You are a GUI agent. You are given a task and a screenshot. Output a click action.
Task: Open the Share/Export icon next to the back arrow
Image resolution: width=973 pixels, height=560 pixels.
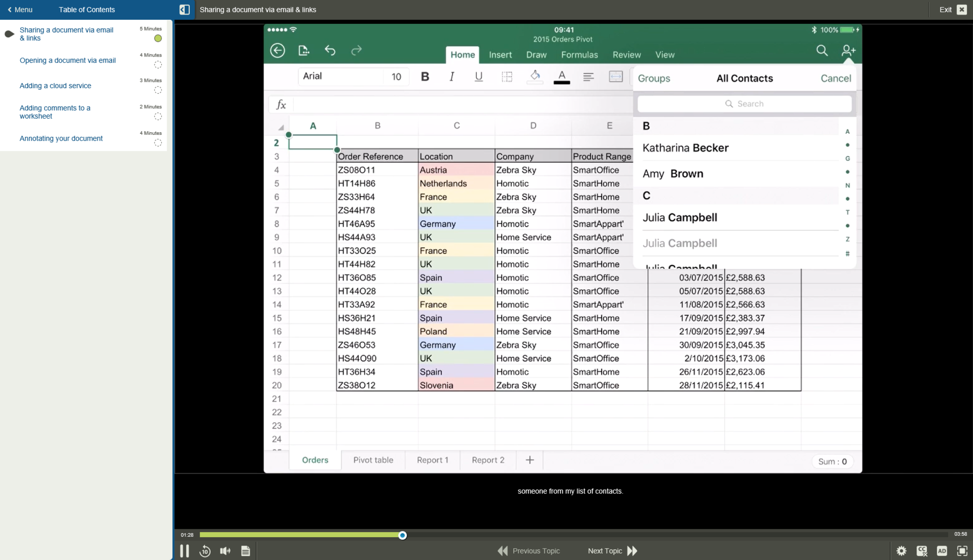pyautogui.click(x=304, y=50)
